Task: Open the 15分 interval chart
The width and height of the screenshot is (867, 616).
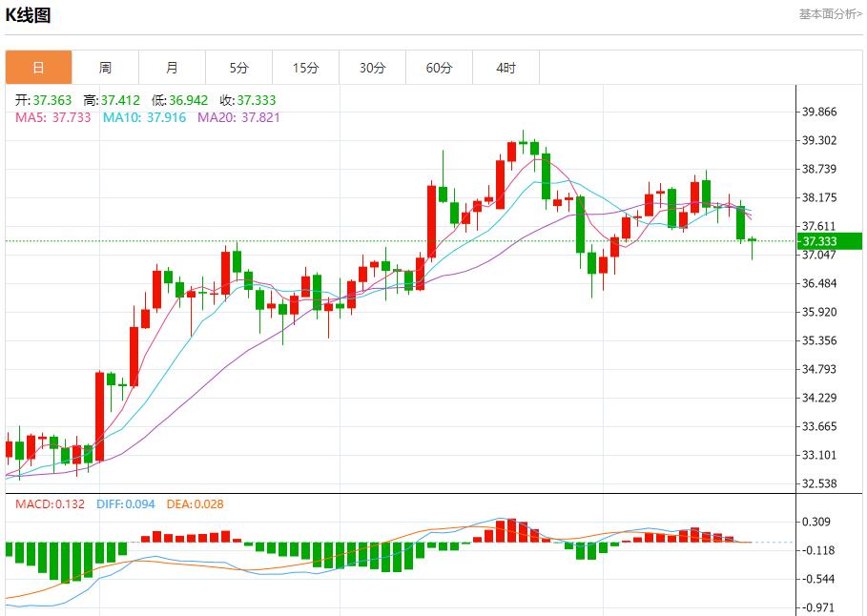Action: (x=305, y=67)
